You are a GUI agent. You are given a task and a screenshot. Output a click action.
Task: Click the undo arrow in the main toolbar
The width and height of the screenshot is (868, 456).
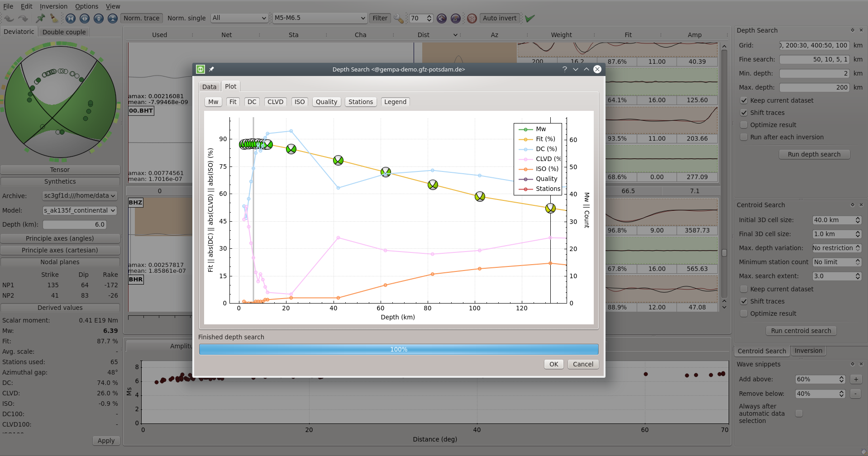(9, 18)
